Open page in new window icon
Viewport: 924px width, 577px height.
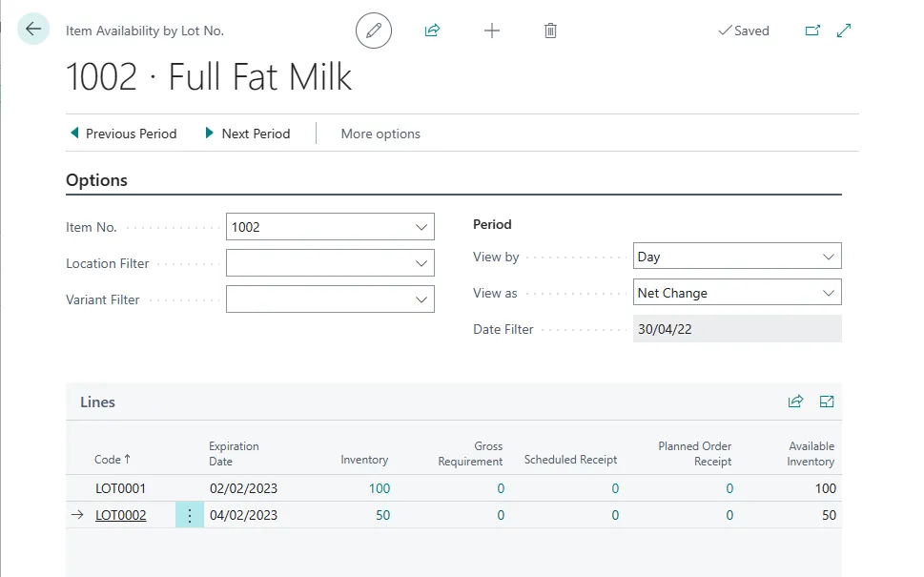tap(812, 31)
